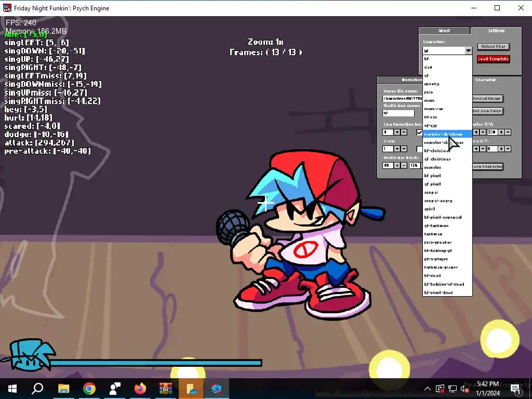The height and width of the screenshot is (399, 532).
Task: Increase Scale value with plus button
Action: [x=396, y=149]
